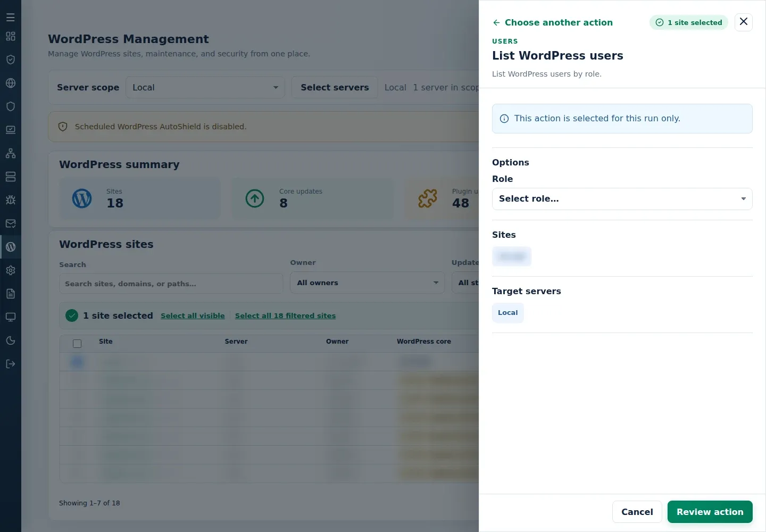Click the Site column header
Viewport: 766px width, 532px height.
(106, 342)
